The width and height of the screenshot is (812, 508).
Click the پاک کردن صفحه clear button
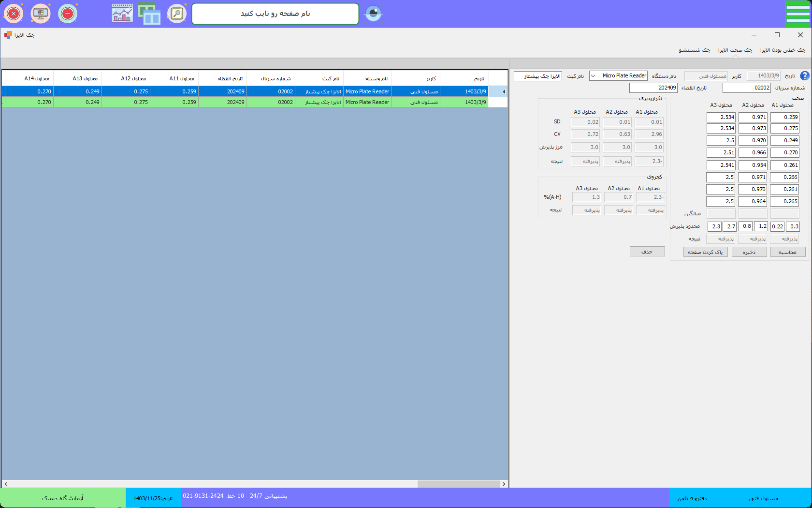coord(705,252)
